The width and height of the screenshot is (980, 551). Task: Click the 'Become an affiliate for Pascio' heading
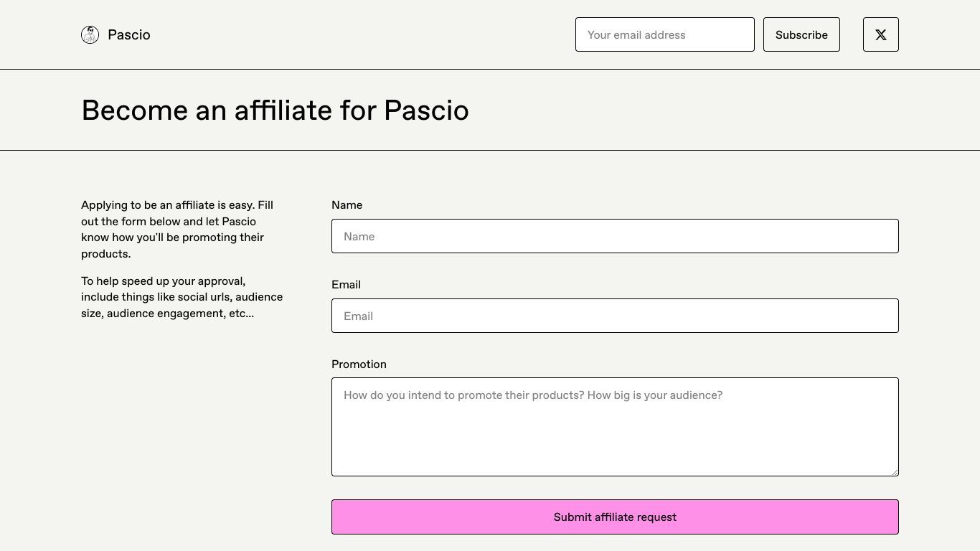[x=275, y=110]
